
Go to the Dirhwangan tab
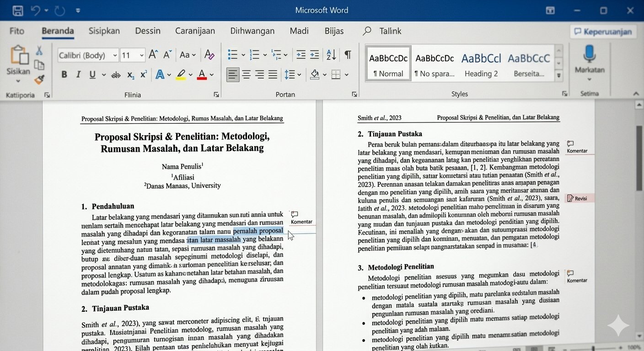pyautogui.click(x=252, y=31)
